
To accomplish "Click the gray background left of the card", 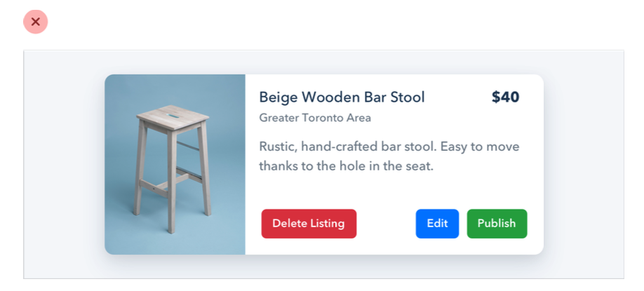I will tap(63, 164).
